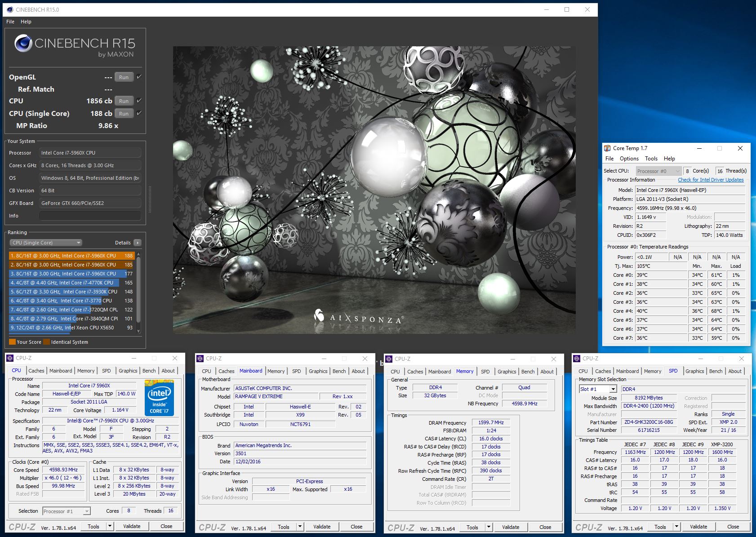The height and width of the screenshot is (537, 756).
Task: Click the Cinebench R15 title bar icon
Action: (x=9, y=9)
